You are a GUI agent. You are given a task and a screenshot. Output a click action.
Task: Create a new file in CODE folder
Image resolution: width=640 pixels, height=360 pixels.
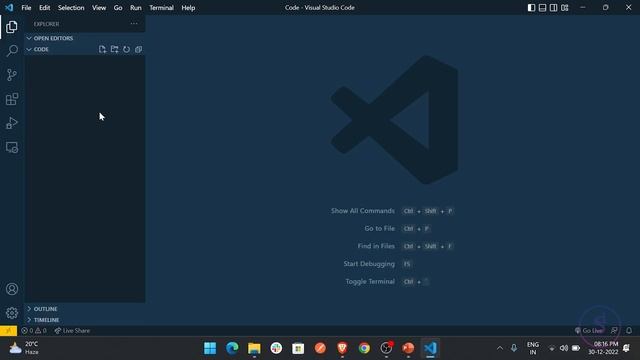(102, 49)
